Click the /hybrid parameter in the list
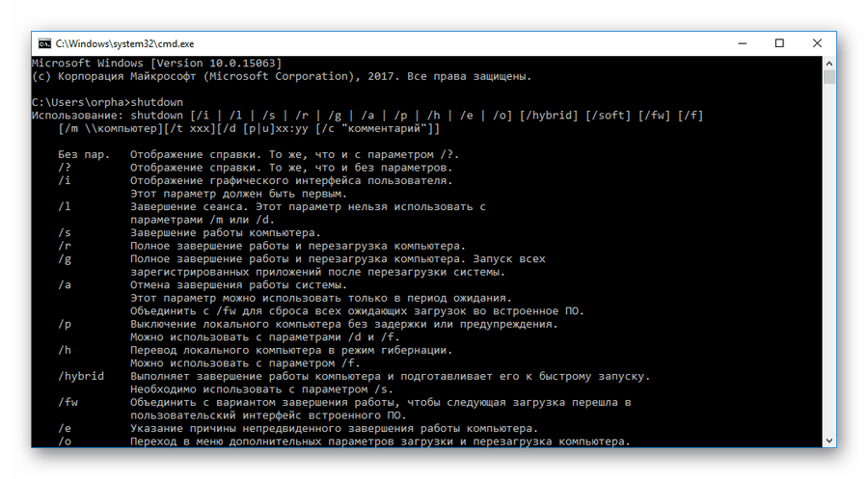 click(78, 375)
